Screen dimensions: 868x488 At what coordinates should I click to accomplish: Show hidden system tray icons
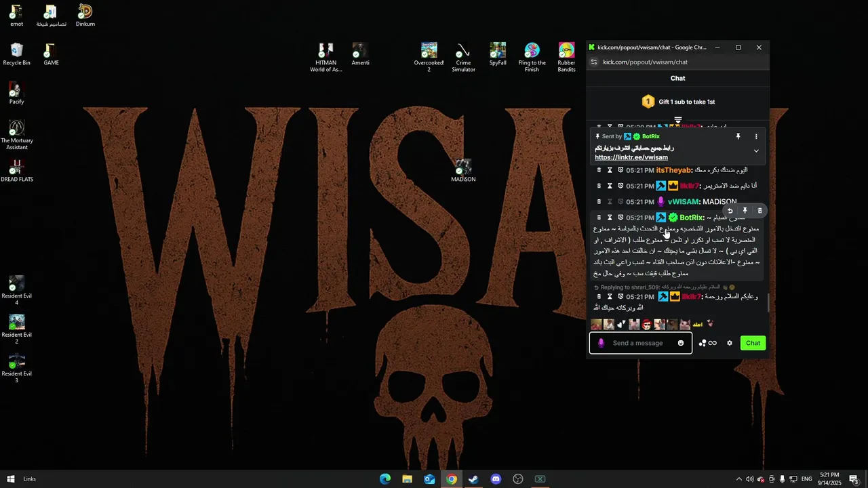click(x=739, y=479)
